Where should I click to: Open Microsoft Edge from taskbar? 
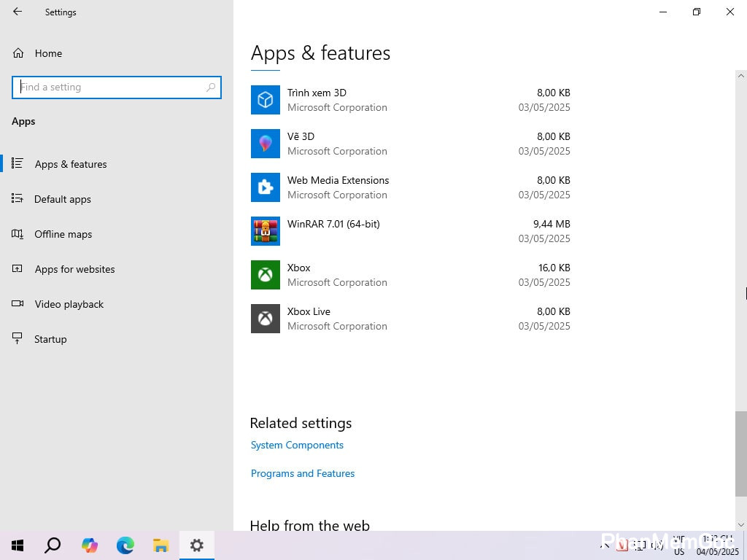click(125, 545)
